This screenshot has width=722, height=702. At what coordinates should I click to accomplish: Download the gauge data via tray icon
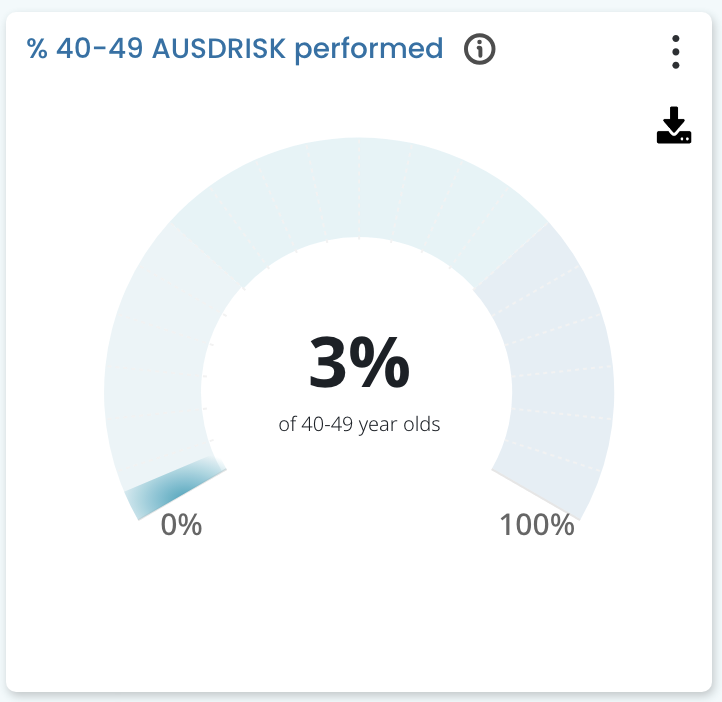coord(674,126)
